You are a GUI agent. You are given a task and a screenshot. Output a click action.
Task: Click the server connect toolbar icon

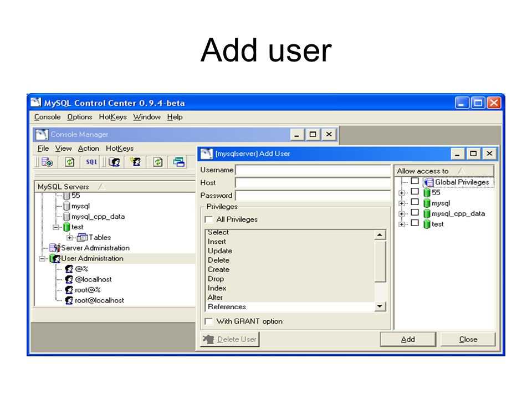tap(47, 162)
